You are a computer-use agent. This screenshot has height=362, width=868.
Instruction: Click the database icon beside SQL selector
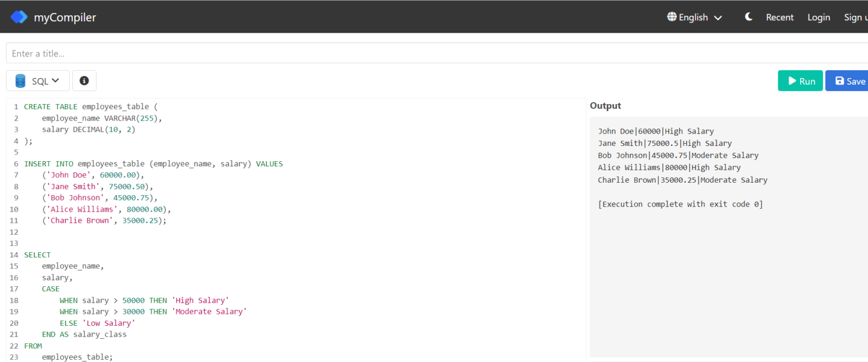point(20,80)
